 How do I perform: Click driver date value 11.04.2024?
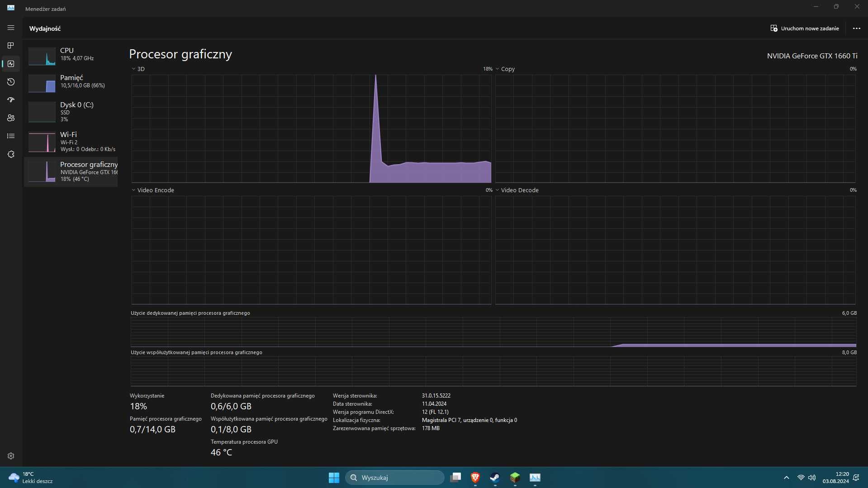(434, 404)
